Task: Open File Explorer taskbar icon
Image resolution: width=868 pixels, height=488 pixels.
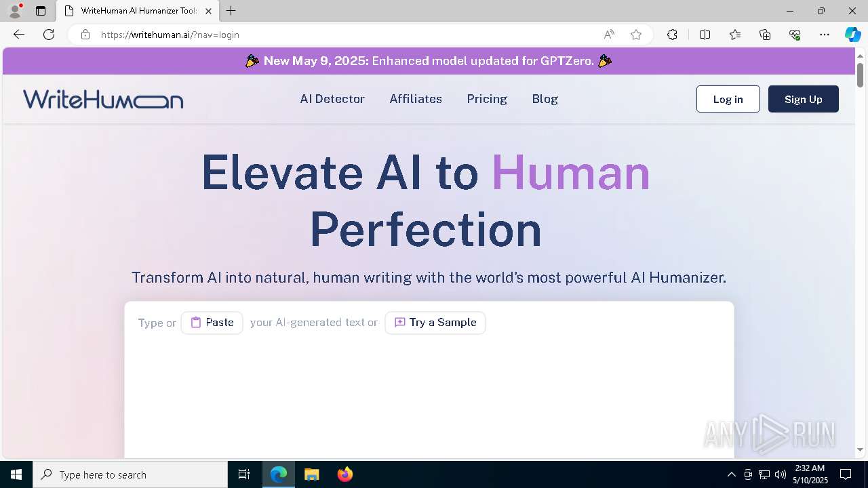Action: coord(311,474)
